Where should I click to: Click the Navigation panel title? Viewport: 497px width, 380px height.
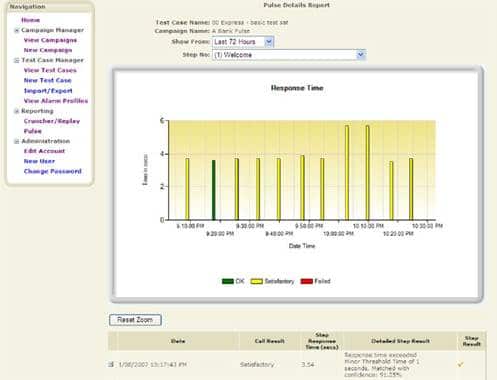click(27, 6)
